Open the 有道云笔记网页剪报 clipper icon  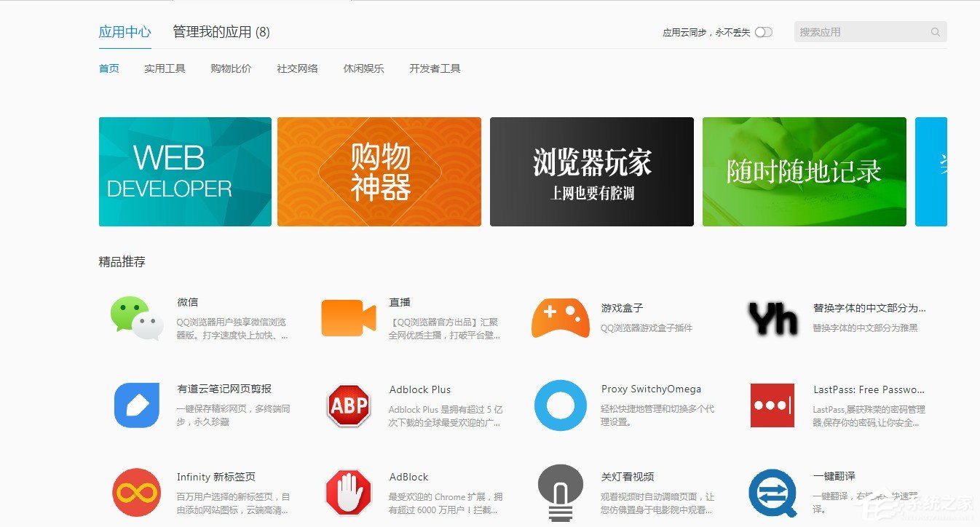(x=135, y=405)
